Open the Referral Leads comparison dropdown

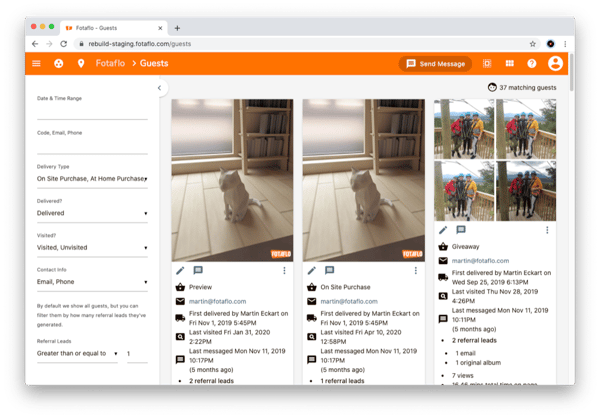click(77, 354)
